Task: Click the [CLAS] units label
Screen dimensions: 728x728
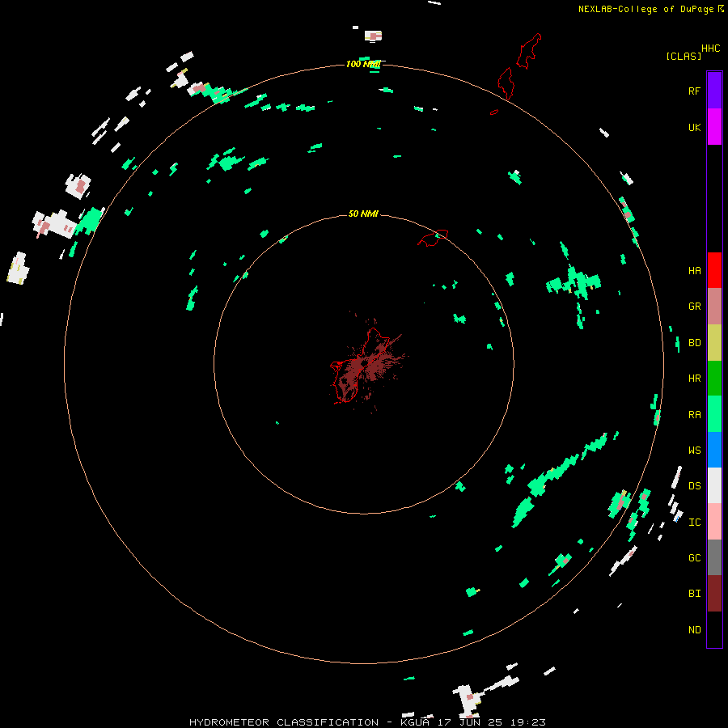Action: (x=684, y=56)
